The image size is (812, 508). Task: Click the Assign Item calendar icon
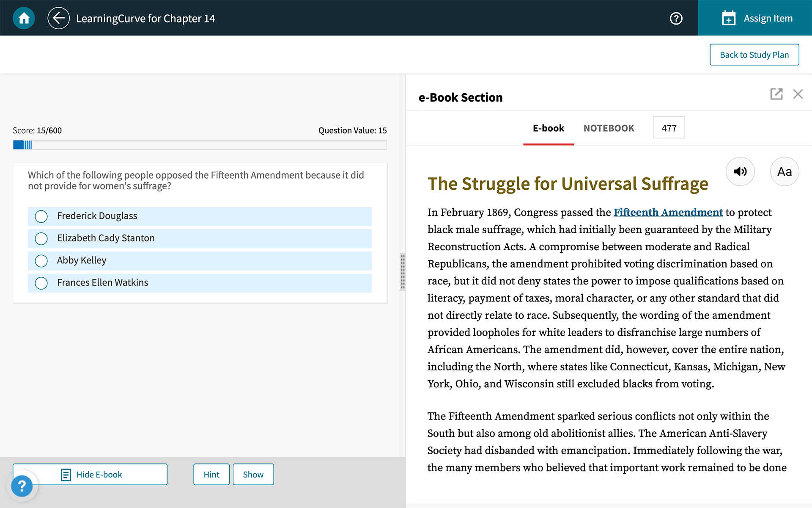click(x=728, y=17)
